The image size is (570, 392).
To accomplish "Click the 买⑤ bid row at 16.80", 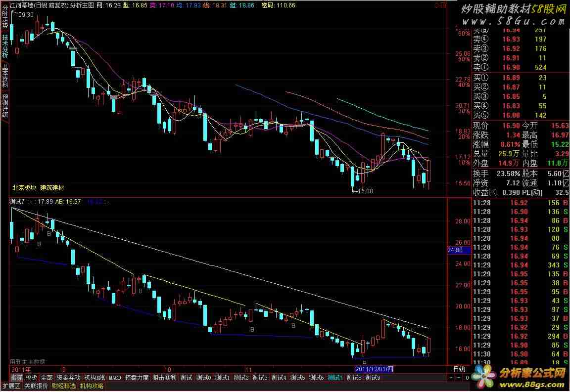I will coord(520,116).
